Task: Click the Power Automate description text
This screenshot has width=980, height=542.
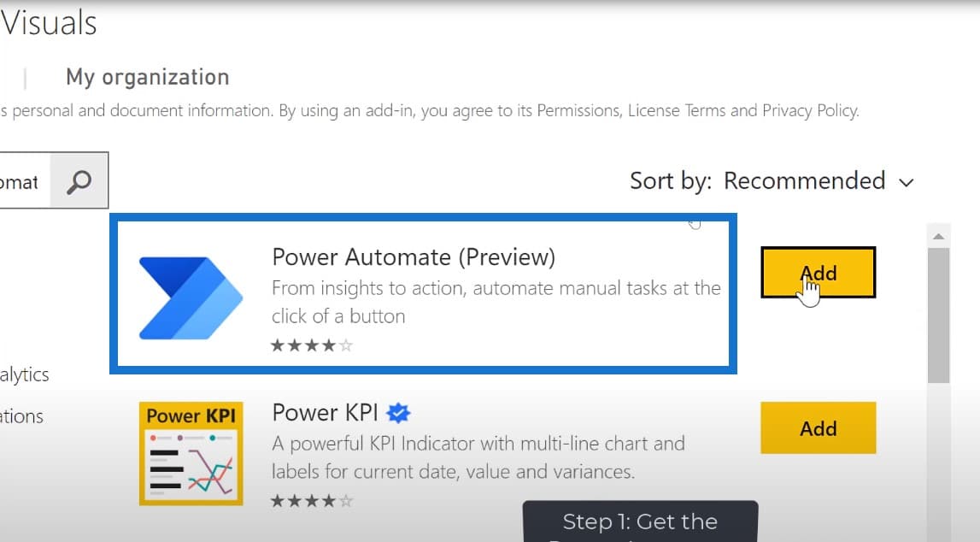Action: [496, 302]
